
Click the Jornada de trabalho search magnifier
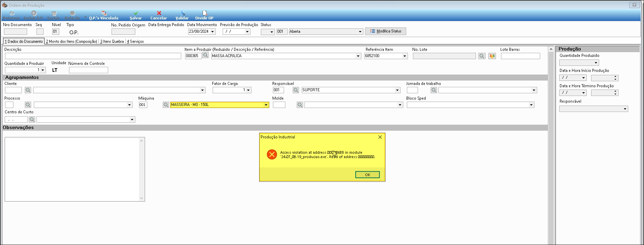point(434,90)
